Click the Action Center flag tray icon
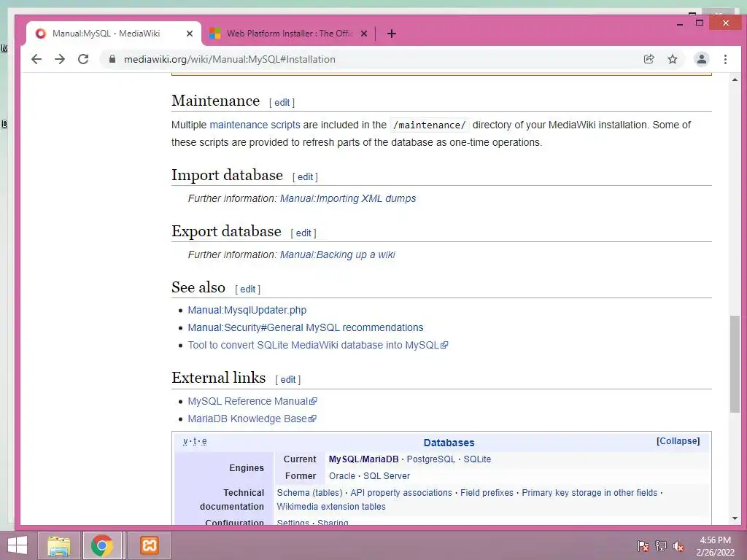The image size is (747, 560). [643, 545]
